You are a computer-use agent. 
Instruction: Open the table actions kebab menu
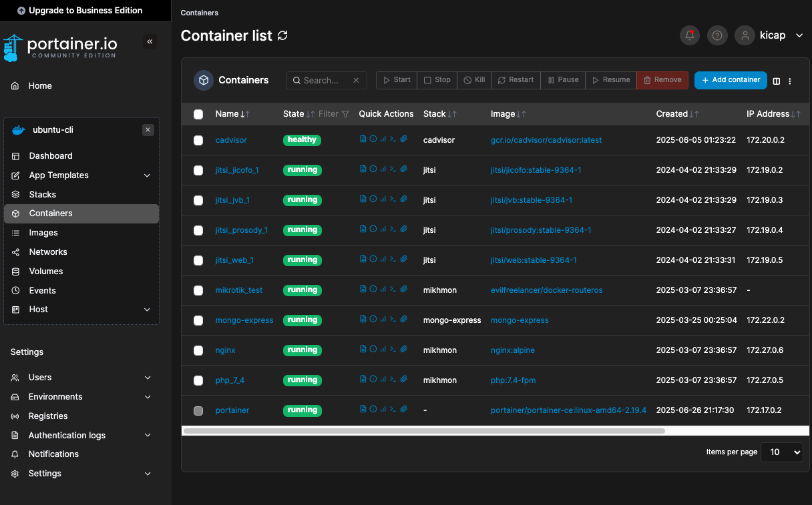790,81
